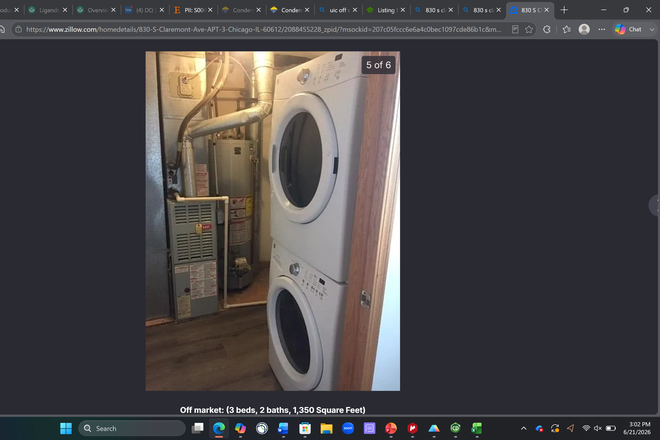
Task: Open the cloud sync icon in system tray
Action: pos(539,428)
